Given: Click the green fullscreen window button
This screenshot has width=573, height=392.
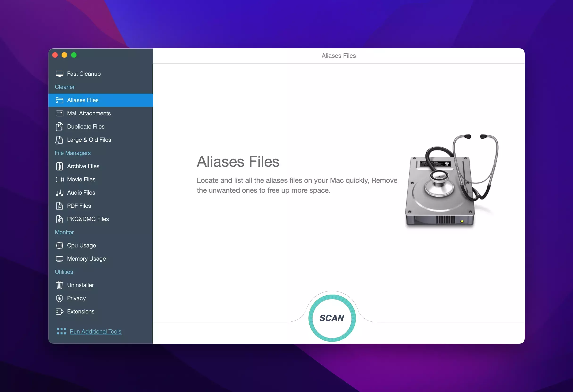Looking at the screenshot, I should pyautogui.click(x=74, y=55).
